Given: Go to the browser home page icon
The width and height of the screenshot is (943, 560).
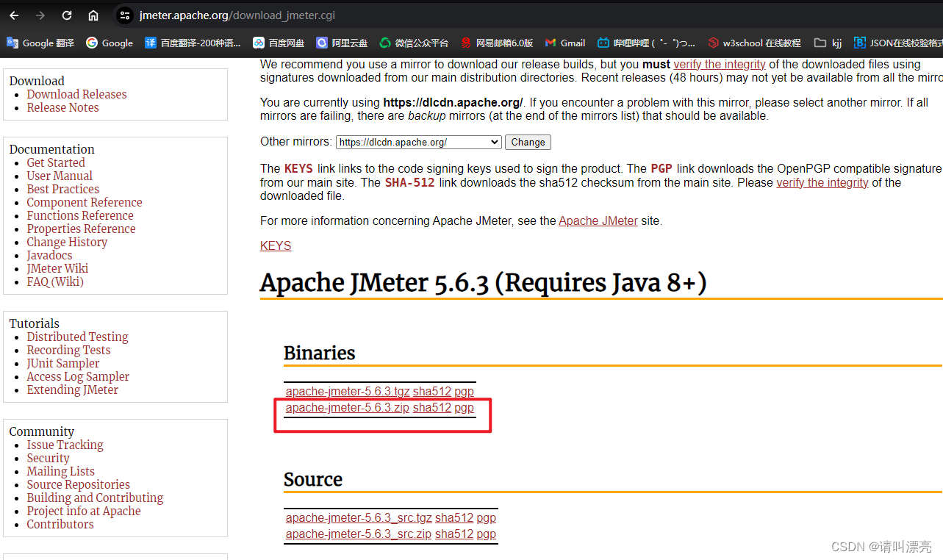Looking at the screenshot, I should [93, 15].
